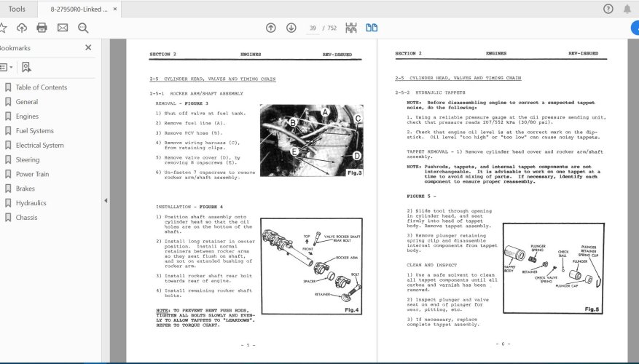This screenshot has height=364, width=639.
Task: Switch to the 8-27950R0-Linked document tab
Action: [x=79, y=9]
